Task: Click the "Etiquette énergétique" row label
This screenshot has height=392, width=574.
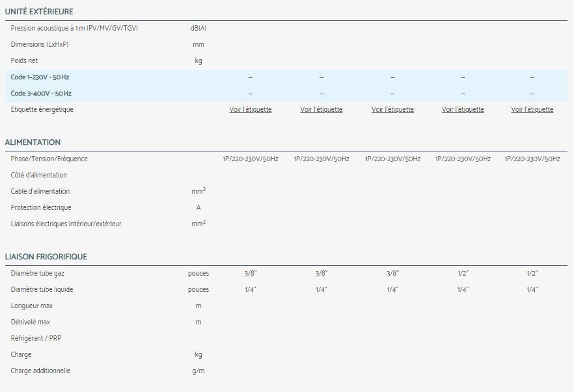Action: tap(42, 109)
